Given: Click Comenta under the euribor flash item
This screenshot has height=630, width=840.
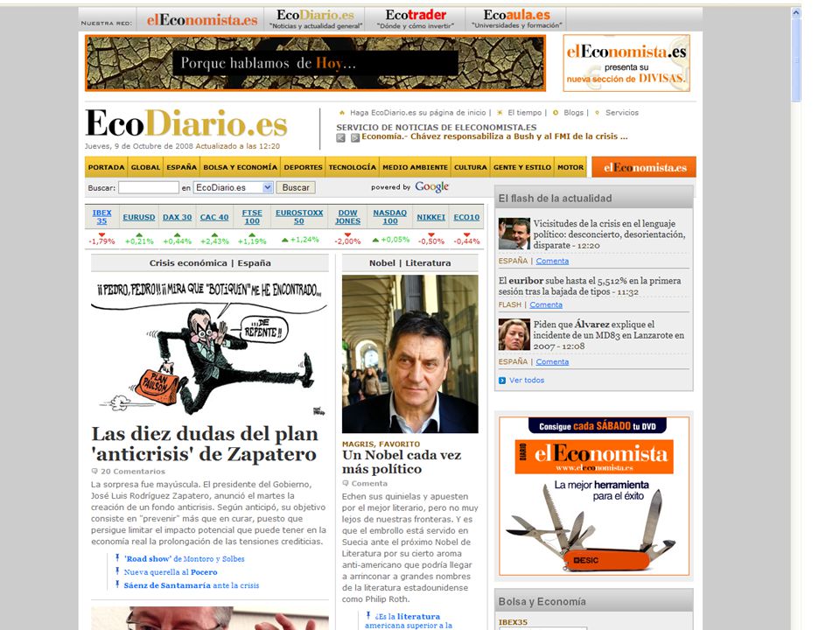Looking at the screenshot, I should (546, 304).
